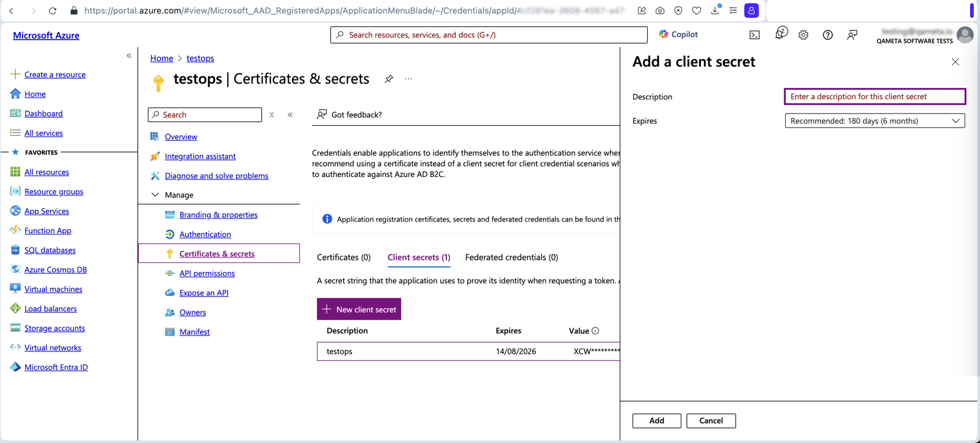
Task: Click the Function App lightning icon
Action: [15, 231]
